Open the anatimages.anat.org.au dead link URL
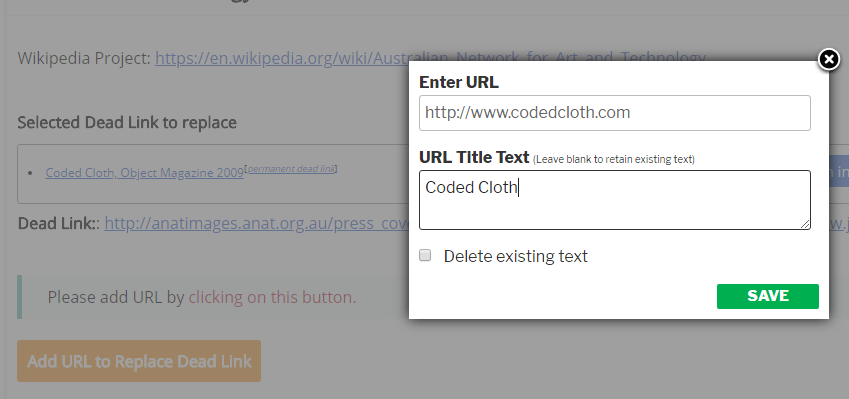Viewport: 849px width, 399px height. click(257, 224)
